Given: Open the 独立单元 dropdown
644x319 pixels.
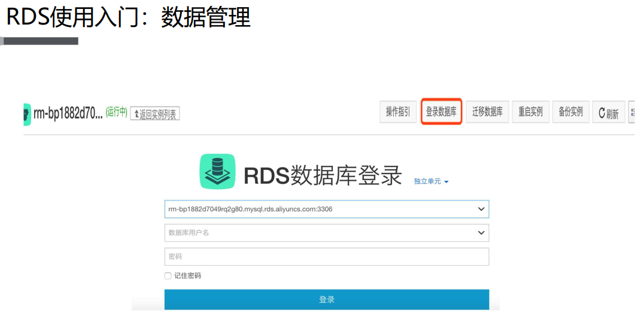Looking at the screenshot, I should (432, 181).
